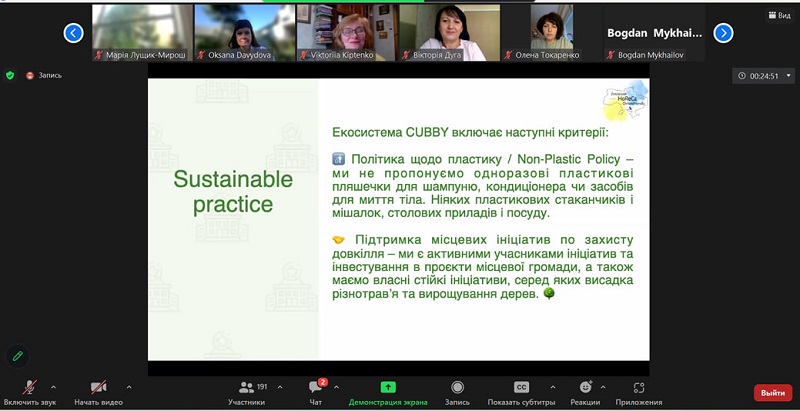Select Viktoriia Kiptenko video thumbnail
Screen dimensions: 800x411
click(x=347, y=33)
